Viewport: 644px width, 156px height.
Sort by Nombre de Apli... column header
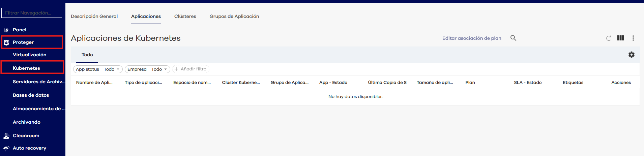click(94, 82)
